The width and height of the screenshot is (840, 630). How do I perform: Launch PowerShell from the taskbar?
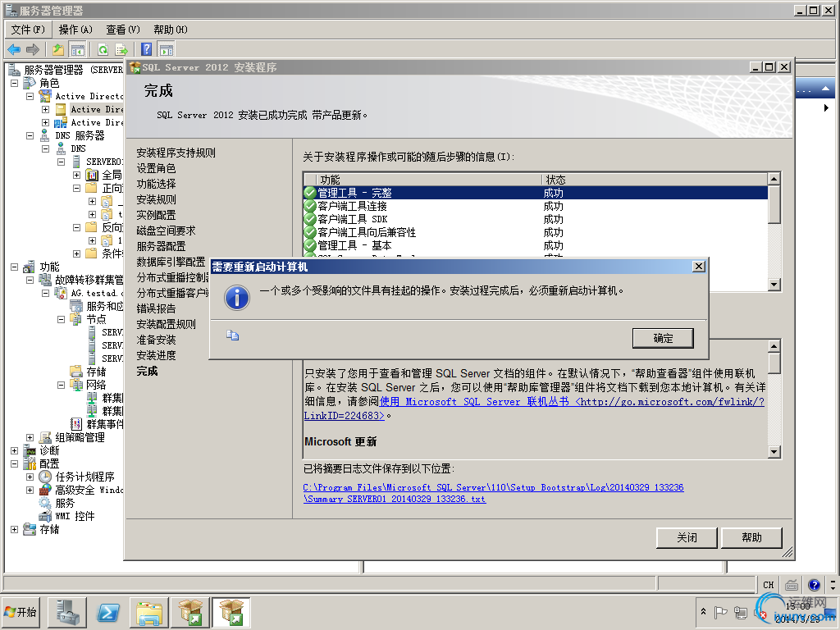(x=109, y=612)
